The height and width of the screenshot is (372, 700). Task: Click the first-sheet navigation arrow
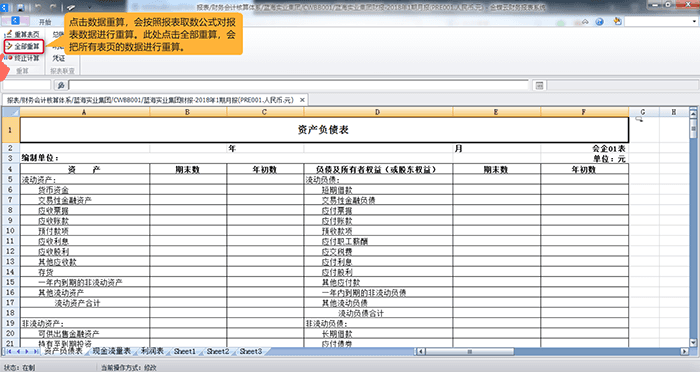[x=9, y=352]
